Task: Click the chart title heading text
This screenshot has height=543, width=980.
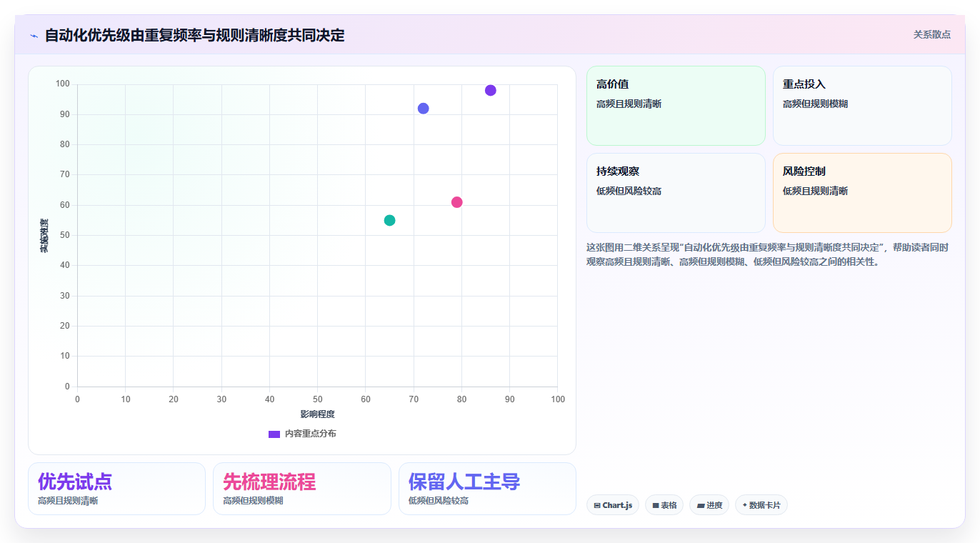Action: (194, 35)
